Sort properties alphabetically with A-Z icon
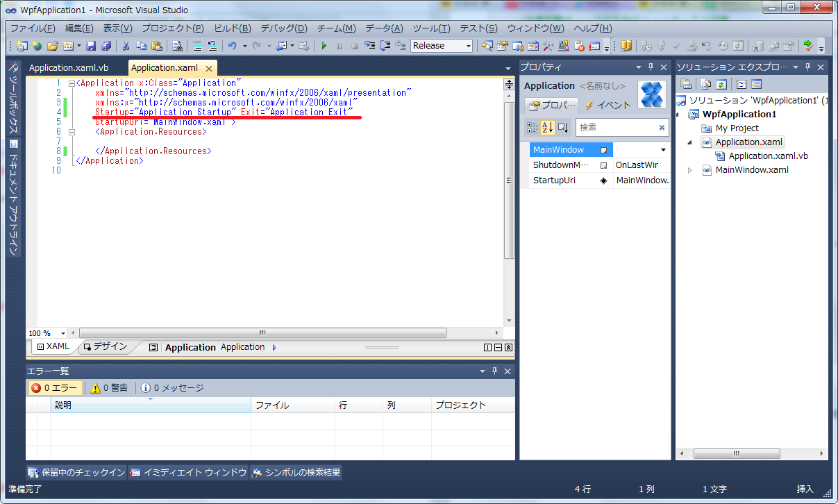This screenshot has width=838, height=504. tap(547, 128)
